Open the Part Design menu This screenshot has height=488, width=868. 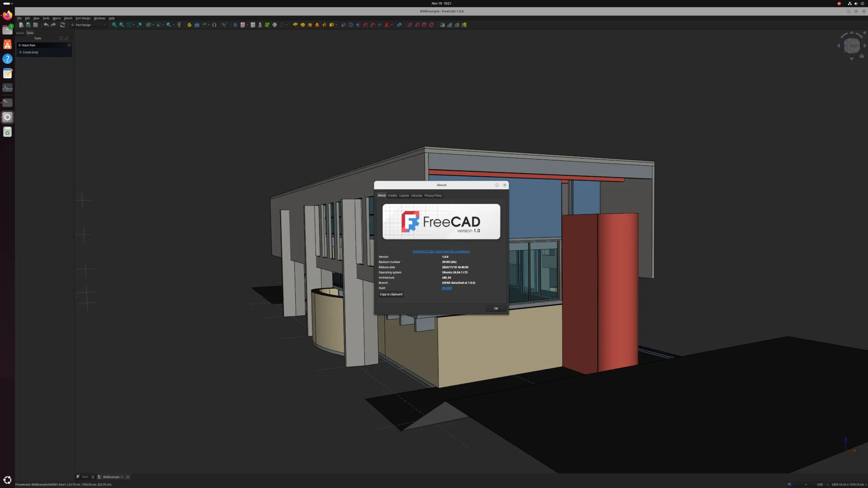(x=83, y=19)
